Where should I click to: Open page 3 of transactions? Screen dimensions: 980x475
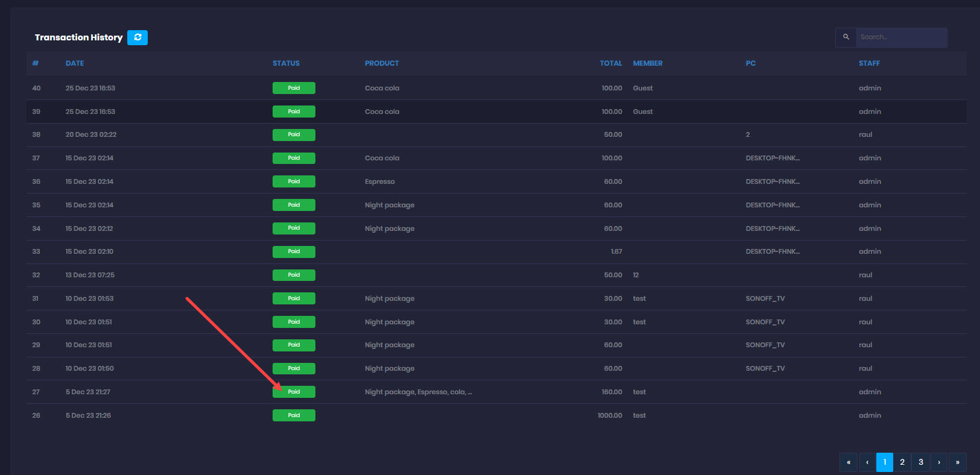coord(920,462)
